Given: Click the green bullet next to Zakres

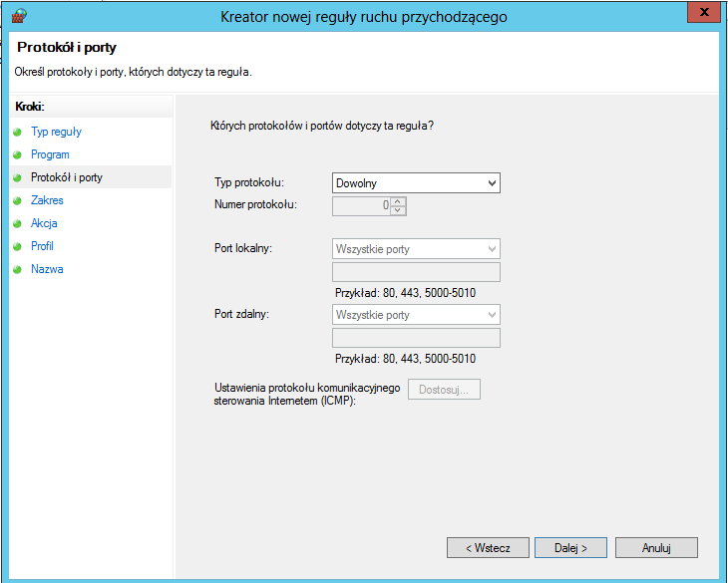Looking at the screenshot, I should pos(18,201).
